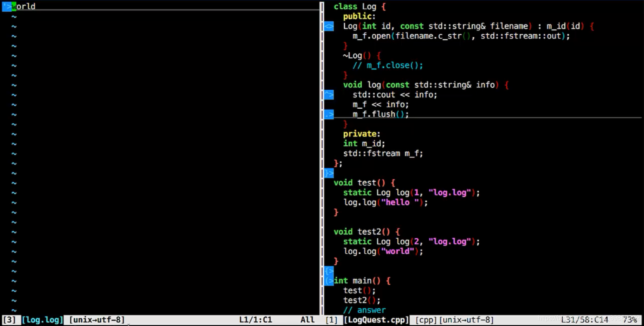Click 'std::fstream::out' argument text
The width and height of the screenshot is (644, 326).
tap(520, 36)
